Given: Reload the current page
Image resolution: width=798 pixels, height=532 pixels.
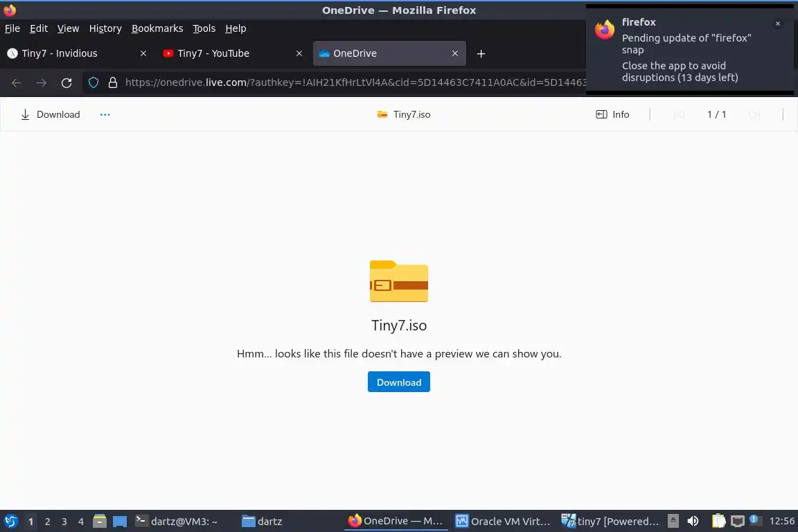Looking at the screenshot, I should point(66,82).
